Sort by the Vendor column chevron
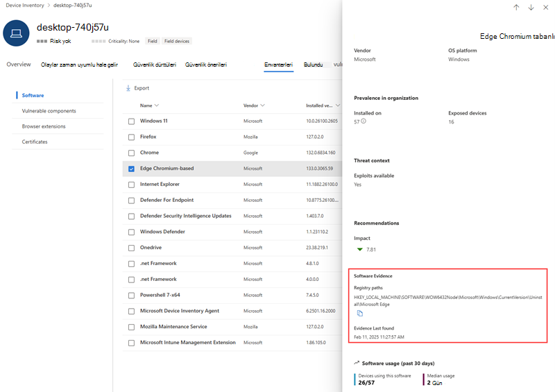 coord(263,105)
